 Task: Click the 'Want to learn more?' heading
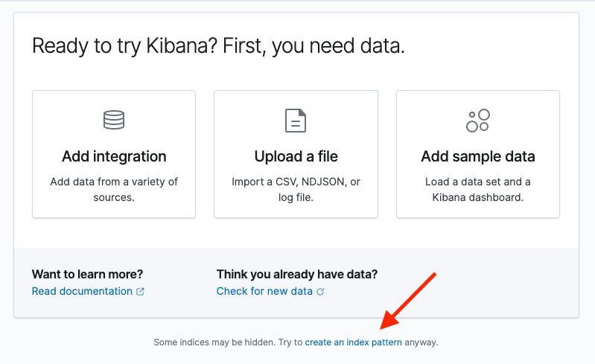pyautogui.click(x=87, y=274)
